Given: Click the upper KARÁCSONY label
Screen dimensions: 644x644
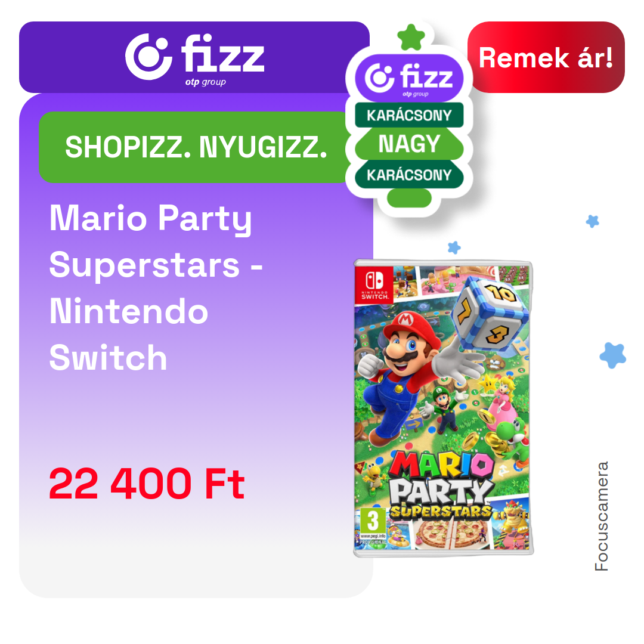Looking at the screenshot, I should [x=409, y=115].
